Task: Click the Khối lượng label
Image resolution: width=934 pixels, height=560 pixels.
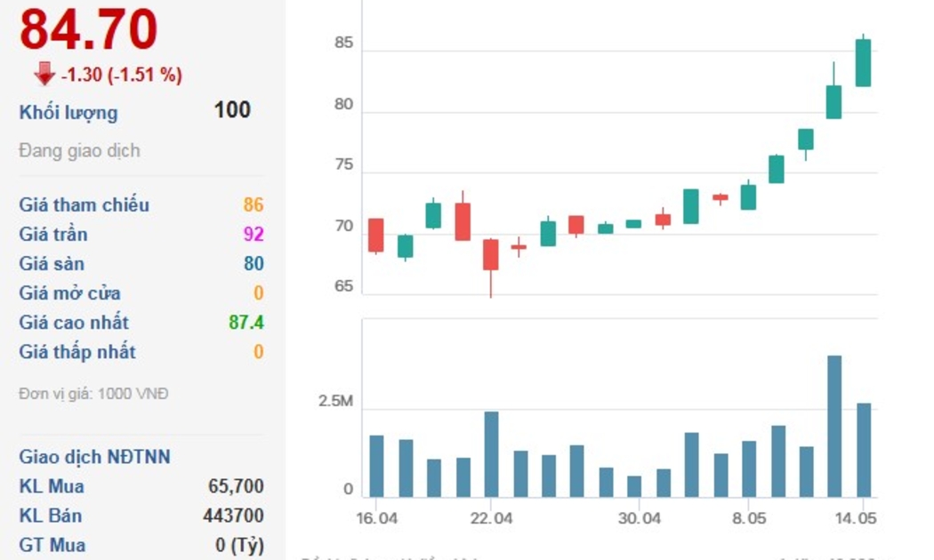Action: (x=68, y=113)
